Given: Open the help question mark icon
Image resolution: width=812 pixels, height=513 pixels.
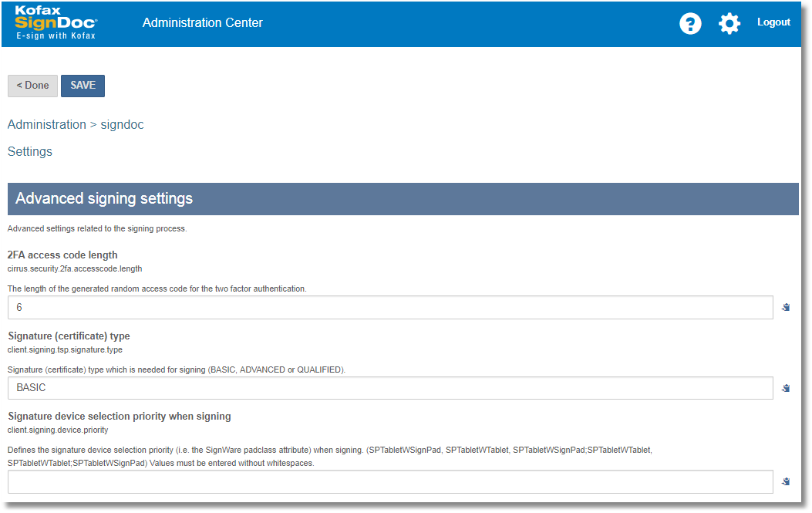Looking at the screenshot, I should pyautogui.click(x=690, y=23).
